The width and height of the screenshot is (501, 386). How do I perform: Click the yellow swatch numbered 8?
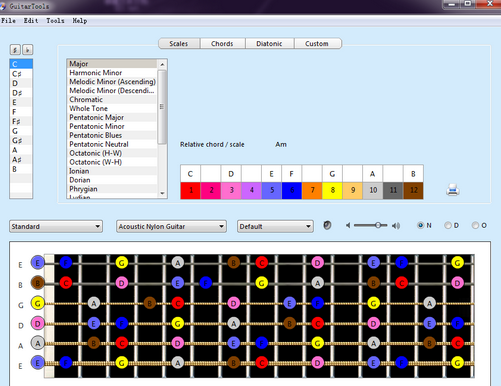click(332, 190)
